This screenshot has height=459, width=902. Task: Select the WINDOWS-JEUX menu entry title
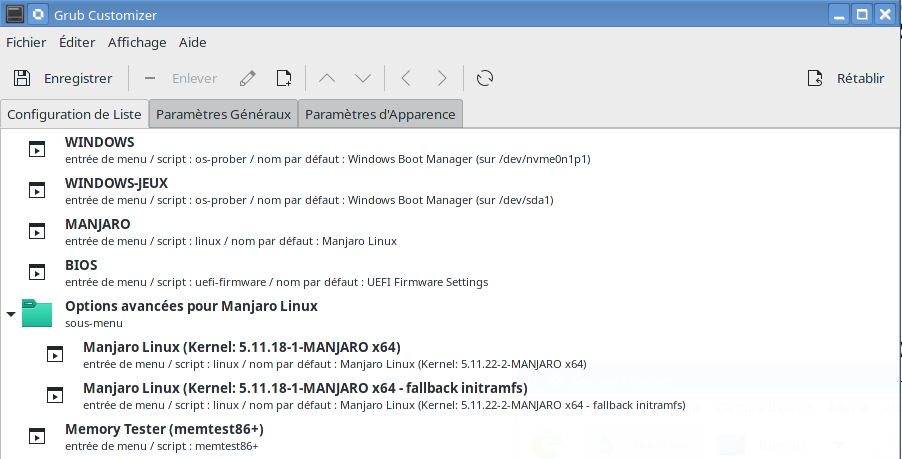[116, 183]
